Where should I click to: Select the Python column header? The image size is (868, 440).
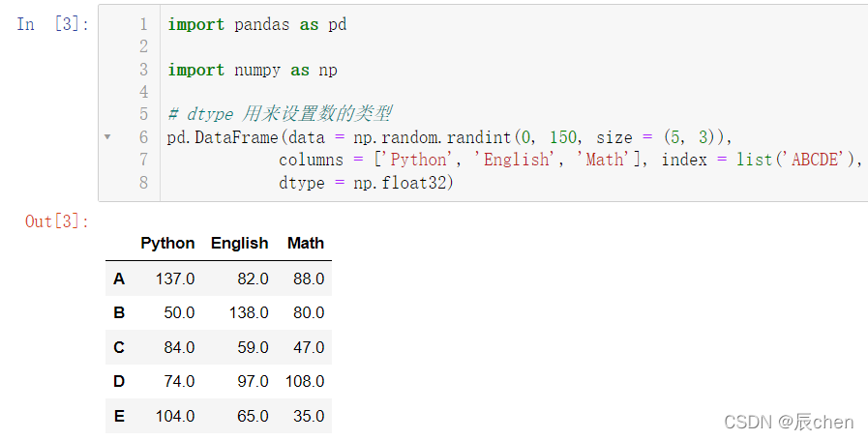(167, 243)
